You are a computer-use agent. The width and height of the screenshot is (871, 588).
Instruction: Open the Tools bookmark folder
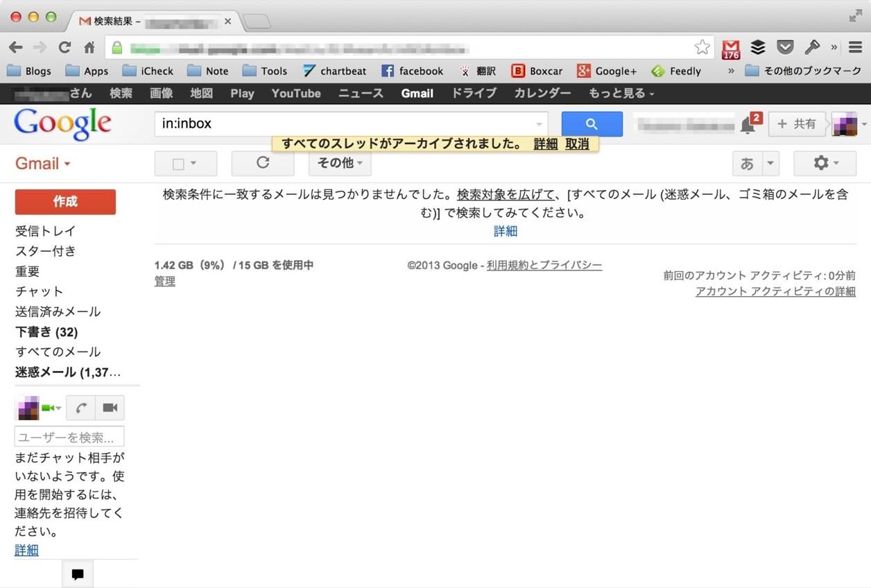pos(264,71)
